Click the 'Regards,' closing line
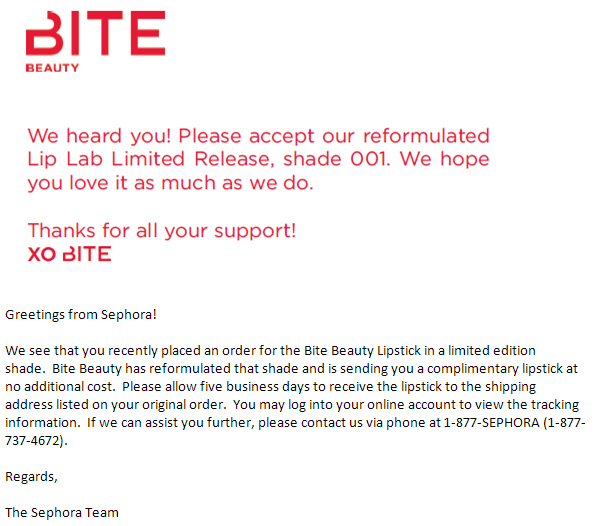595x526 pixels. coord(31,477)
